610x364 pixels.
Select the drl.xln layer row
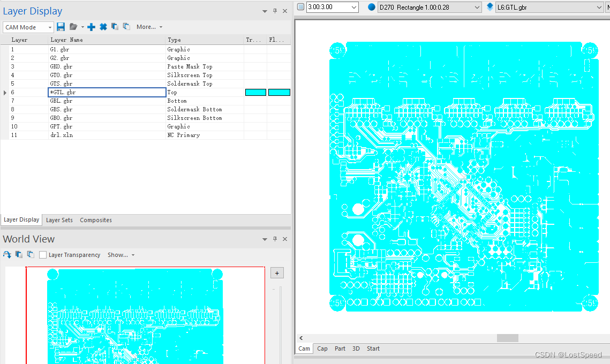146,135
